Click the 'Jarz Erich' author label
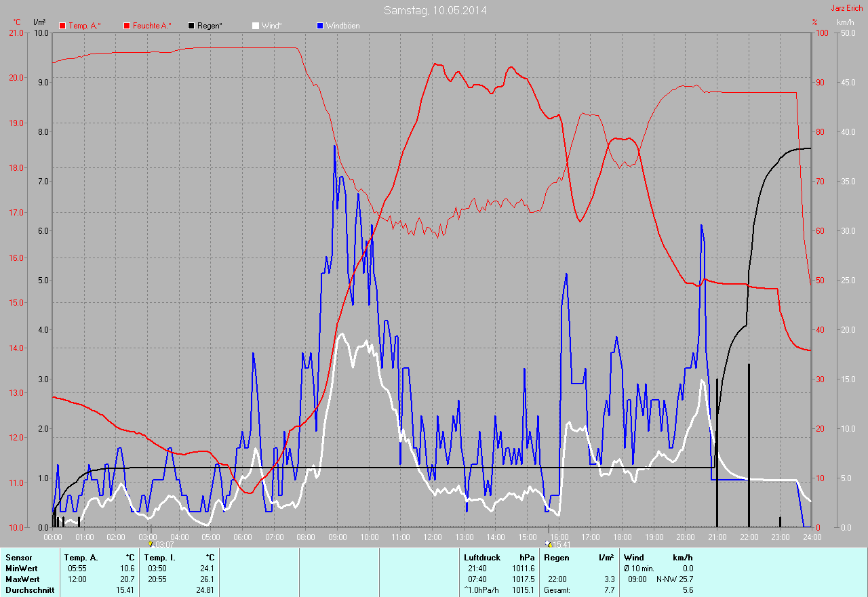 coord(846,8)
